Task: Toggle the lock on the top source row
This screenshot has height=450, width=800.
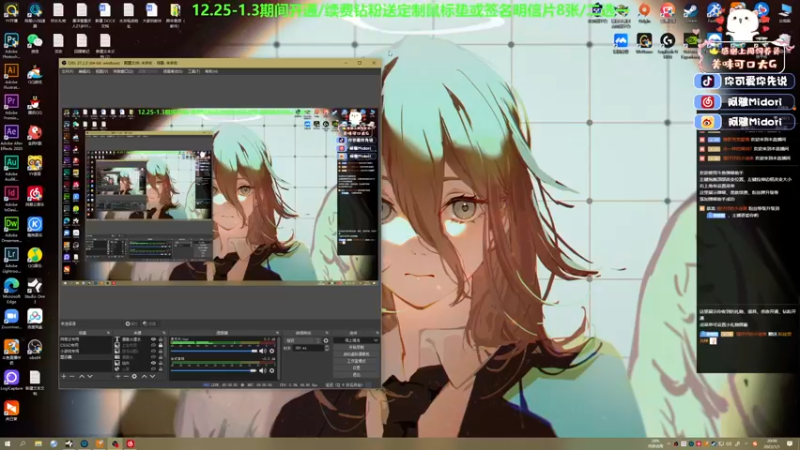Action: [160, 339]
